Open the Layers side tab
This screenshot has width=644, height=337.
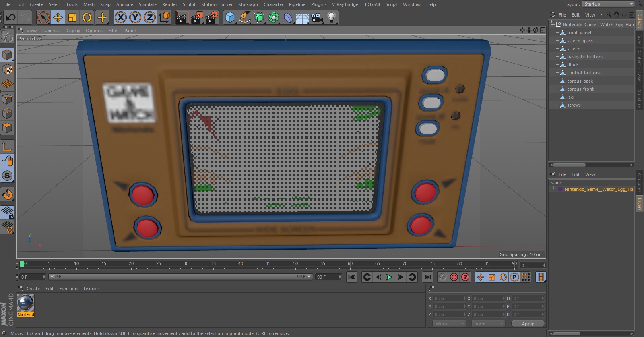click(x=639, y=204)
